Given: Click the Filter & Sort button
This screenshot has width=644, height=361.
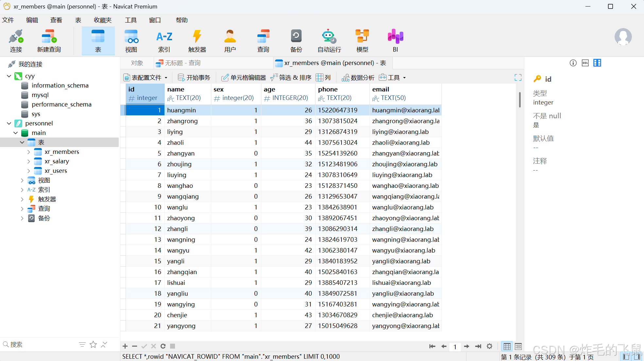Looking at the screenshot, I should point(290,78).
